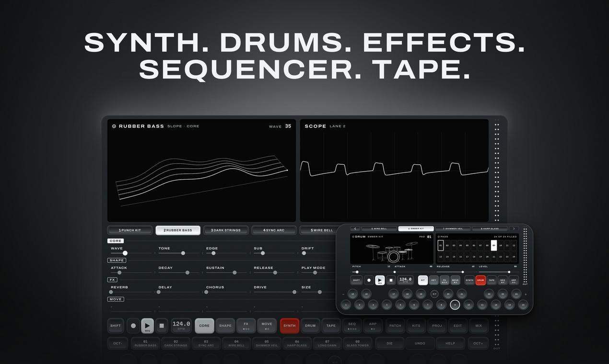The image size is (609, 364).
Task: Go to next patches with the right chevron
Action: (514, 228)
